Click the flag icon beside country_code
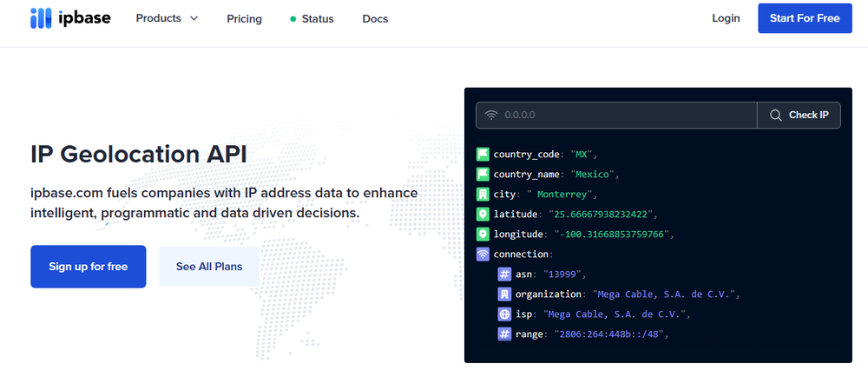Image resolution: width=868 pixels, height=377 pixels. [x=483, y=155]
